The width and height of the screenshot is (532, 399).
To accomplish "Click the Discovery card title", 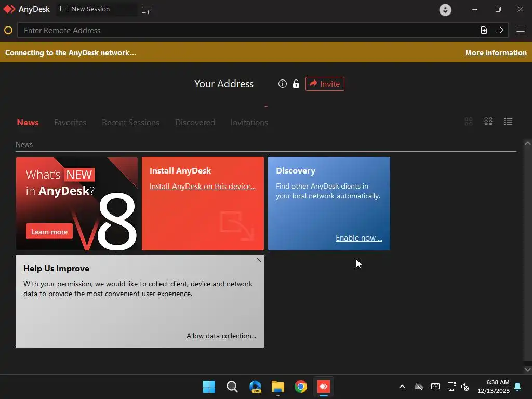I will 296,170.
